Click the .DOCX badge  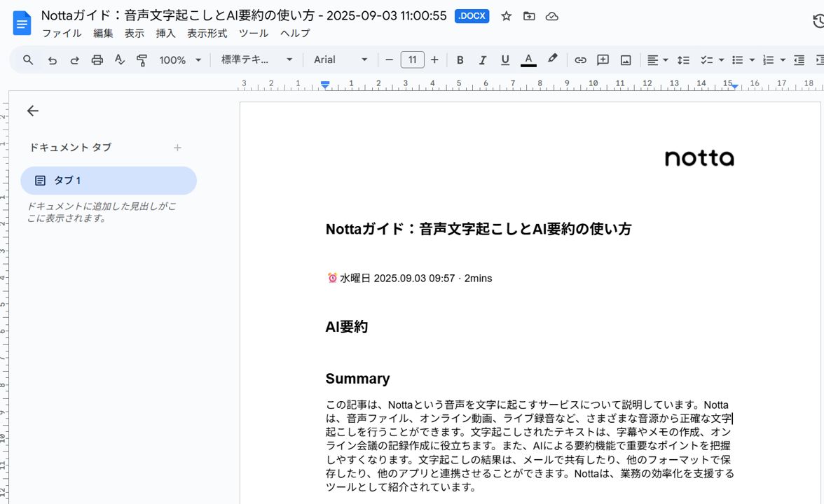472,16
